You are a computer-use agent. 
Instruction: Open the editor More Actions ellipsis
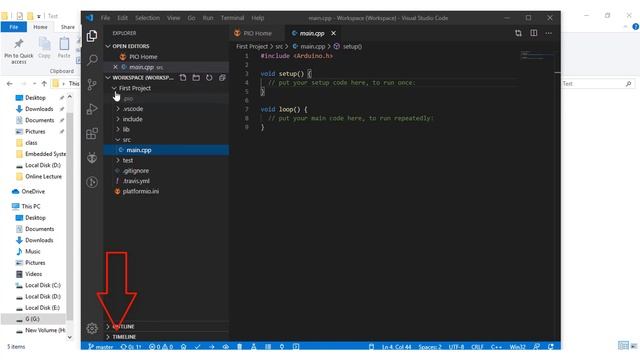[x=549, y=33]
